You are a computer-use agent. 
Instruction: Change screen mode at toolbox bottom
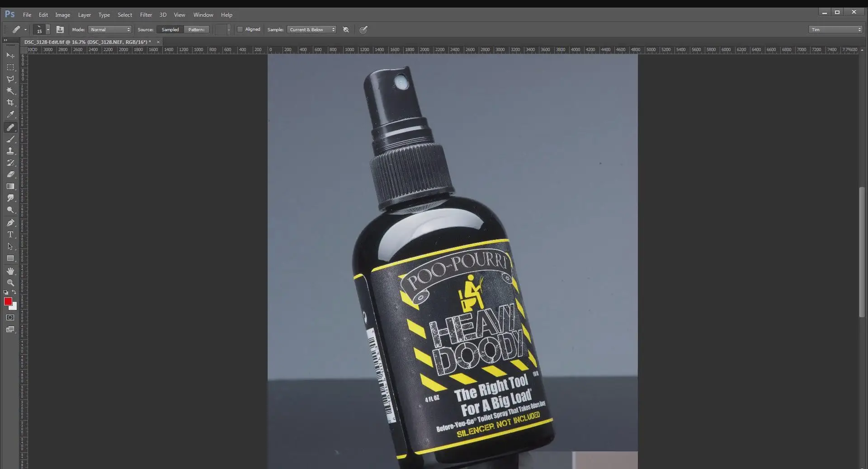(10, 329)
